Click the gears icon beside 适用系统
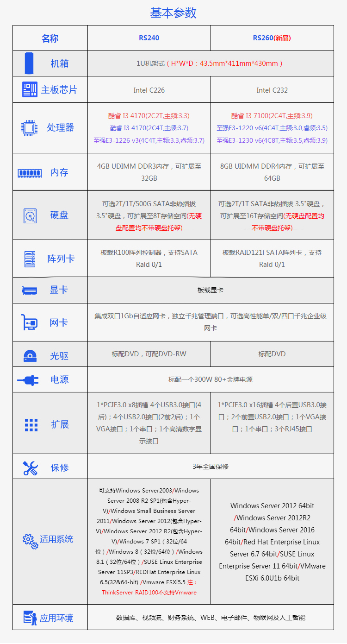 pyautogui.click(x=30, y=540)
